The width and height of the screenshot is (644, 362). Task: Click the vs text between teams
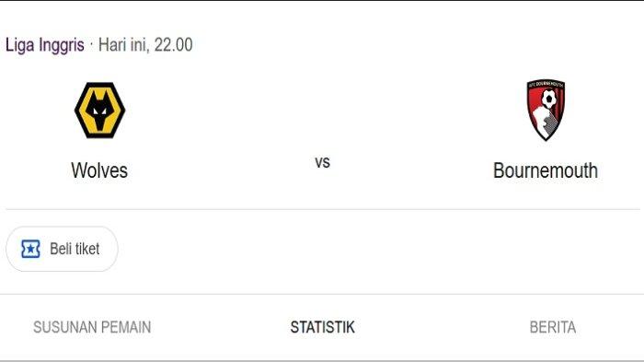click(322, 162)
